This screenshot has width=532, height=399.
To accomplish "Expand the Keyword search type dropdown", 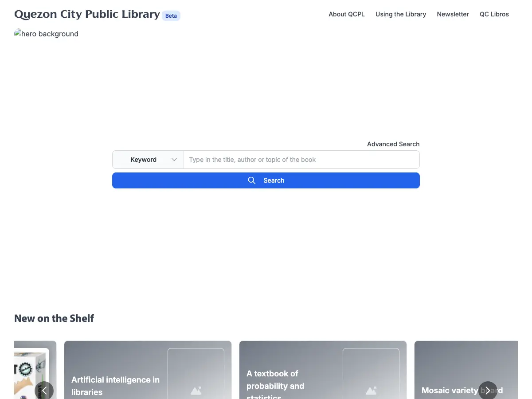I will click(x=148, y=160).
